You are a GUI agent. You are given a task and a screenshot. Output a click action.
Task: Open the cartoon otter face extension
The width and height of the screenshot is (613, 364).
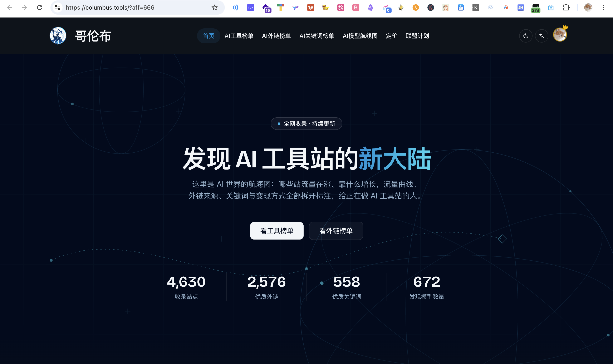tap(446, 8)
